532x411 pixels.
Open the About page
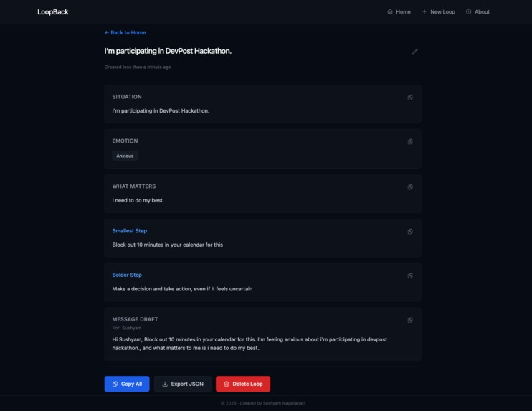pos(478,12)
